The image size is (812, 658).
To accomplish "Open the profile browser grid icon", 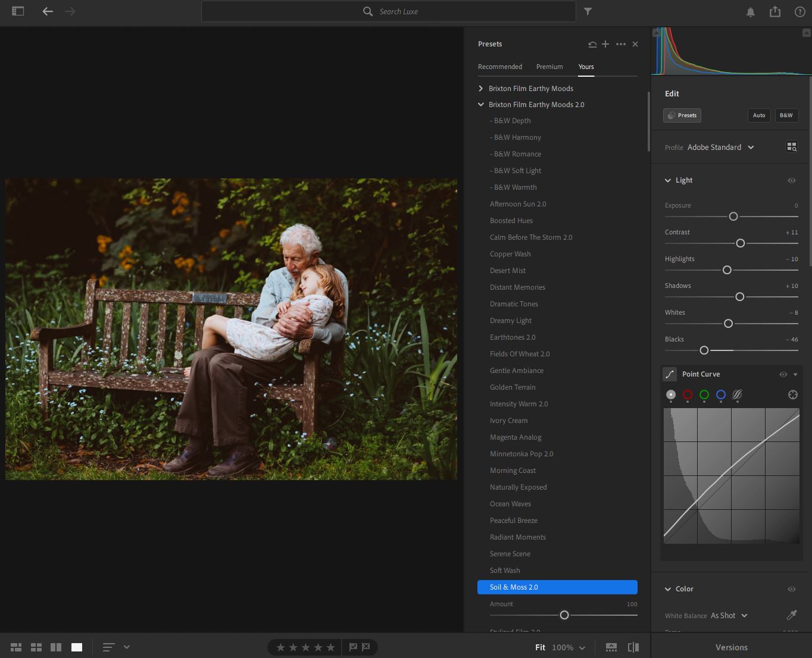I will point(791,147).
